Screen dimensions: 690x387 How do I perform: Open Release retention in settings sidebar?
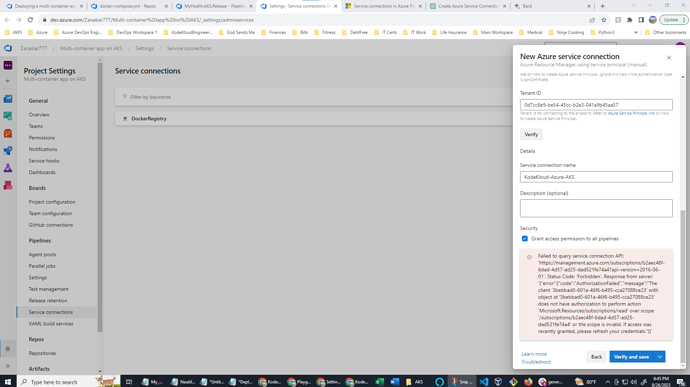pyautogui.click(x=48, y=301)
